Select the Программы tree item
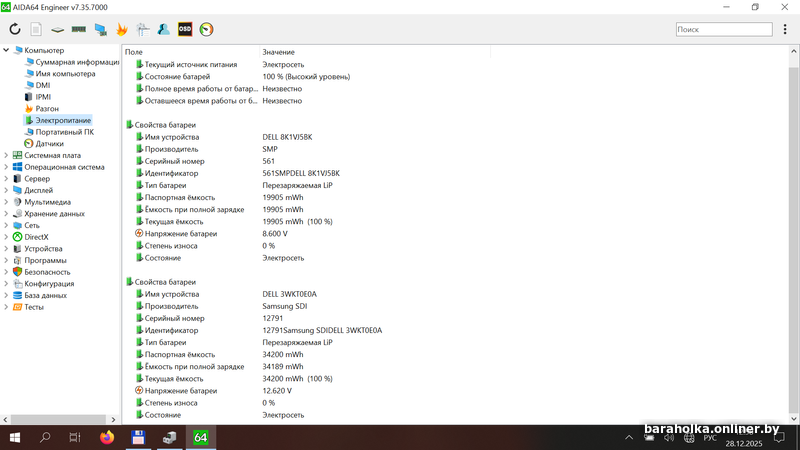 point(45,260)
